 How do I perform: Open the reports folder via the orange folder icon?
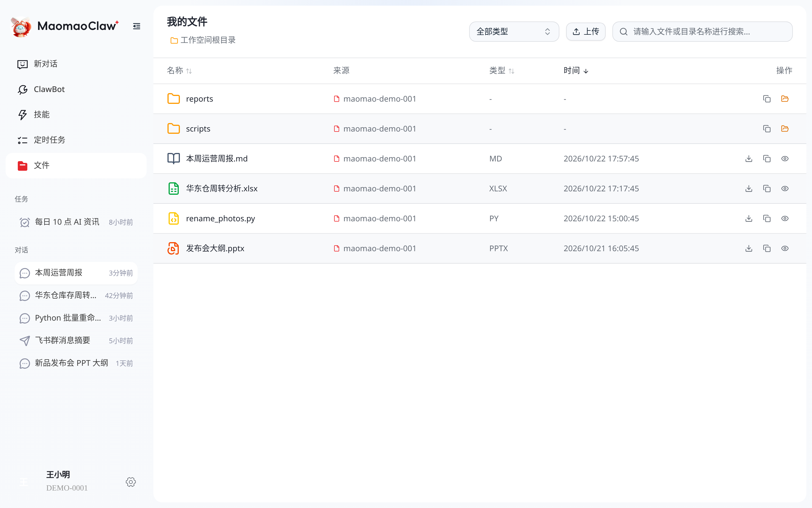coord(785,99)
